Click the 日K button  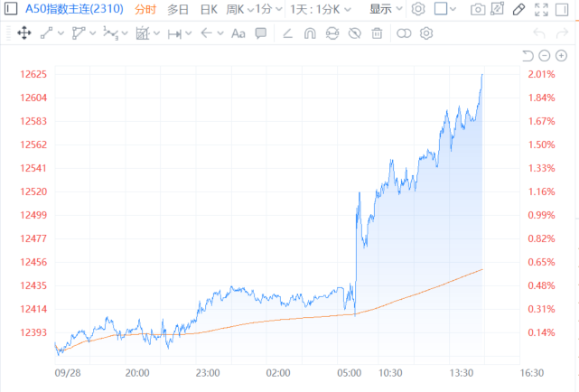[209, 10]
